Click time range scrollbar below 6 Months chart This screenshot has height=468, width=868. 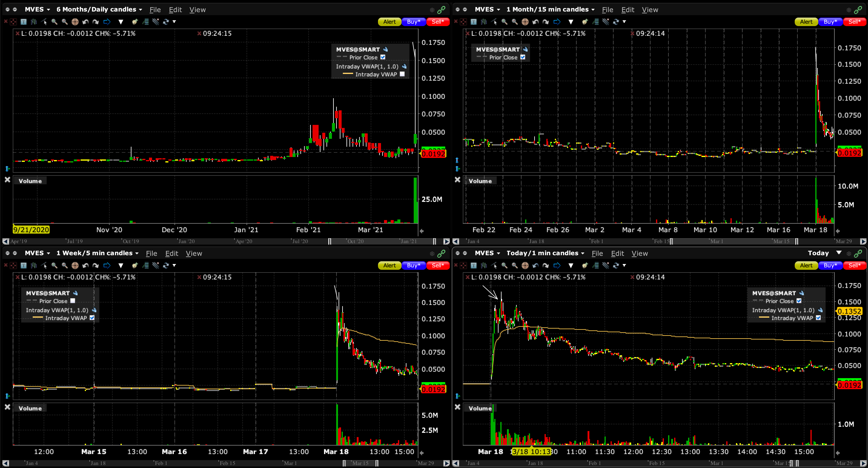382,241
